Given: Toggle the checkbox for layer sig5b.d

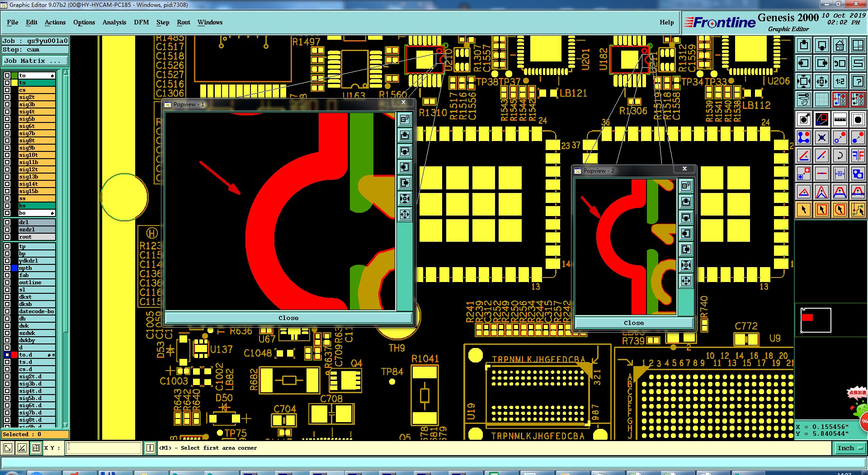Looking at the screenshot, I should coord(7,398).
